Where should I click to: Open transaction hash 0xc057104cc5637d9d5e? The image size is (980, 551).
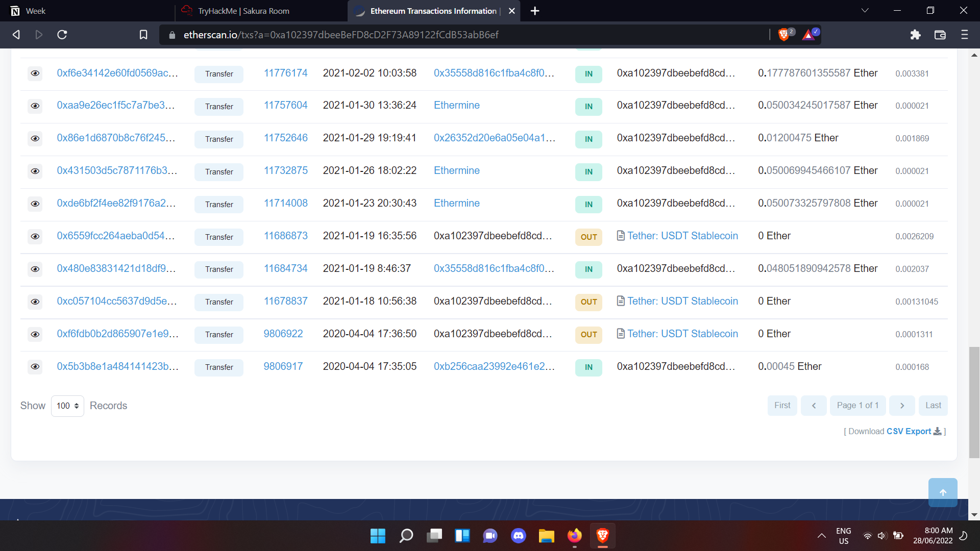pyautogui.click(x=117, y=301)
